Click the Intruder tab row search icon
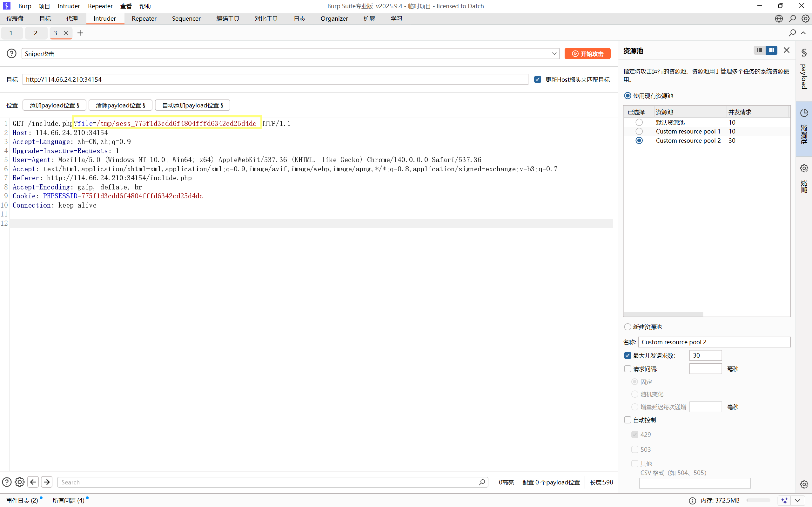This screenshot has height=507, width=812. [x=792, y=33]
